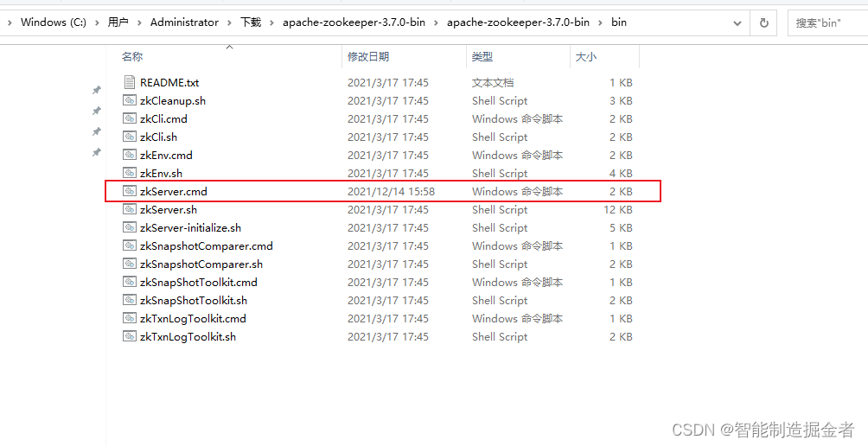This screenshot has width=868, height=446.
Task: Click the zkServer-initialize.sh file icon
Action: click(x=129, y=227)
